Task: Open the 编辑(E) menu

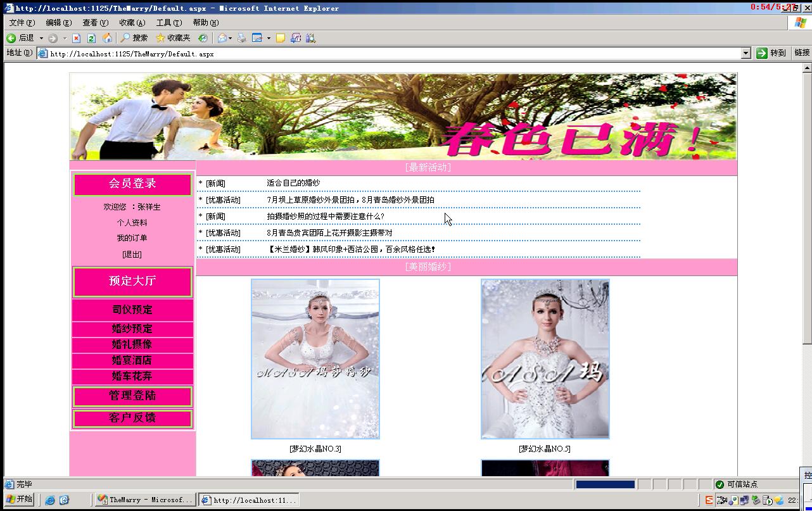Action: 58,23
